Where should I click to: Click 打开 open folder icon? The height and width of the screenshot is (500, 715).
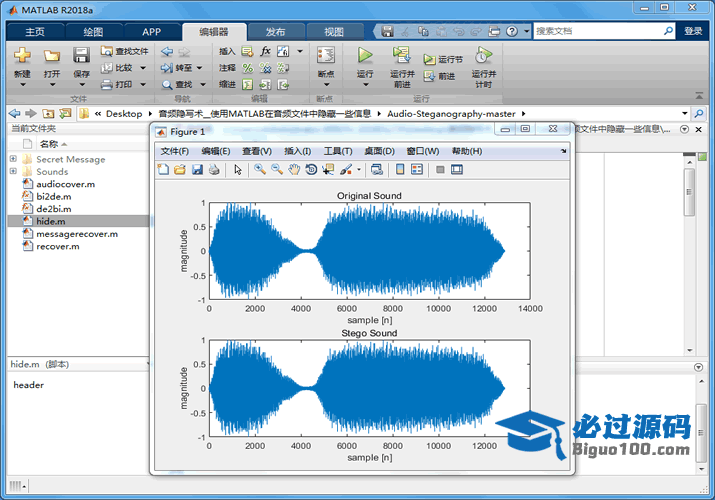coord(52,56)
